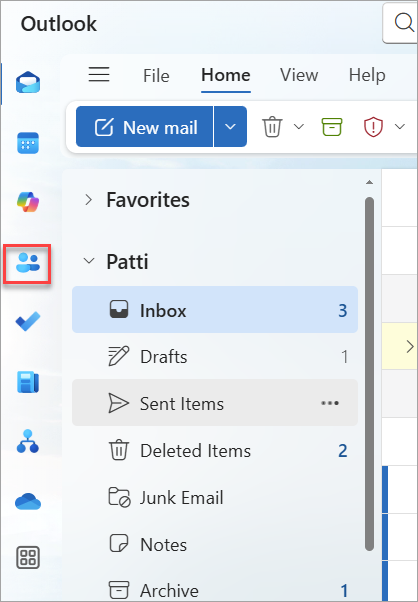Screen dimensions: 418x602
Task: Click the folder pane scrollbar thumb
Action: pos(369,374)
